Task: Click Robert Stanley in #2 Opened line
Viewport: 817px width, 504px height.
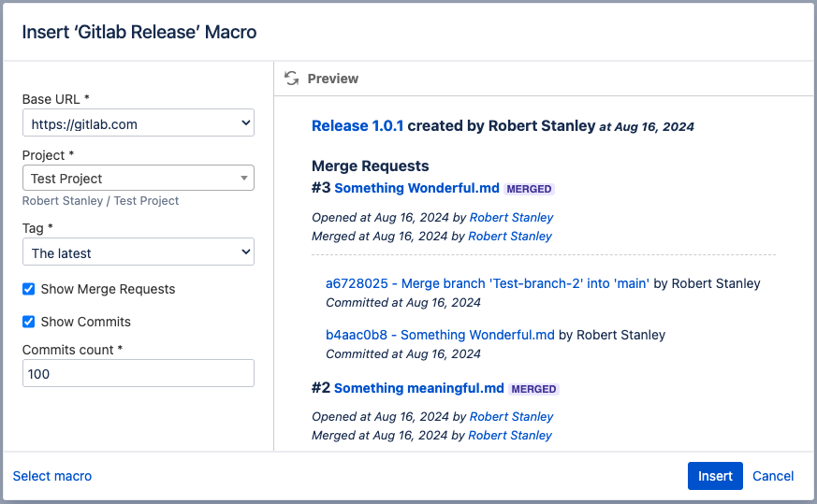Action: click(511, 416)
